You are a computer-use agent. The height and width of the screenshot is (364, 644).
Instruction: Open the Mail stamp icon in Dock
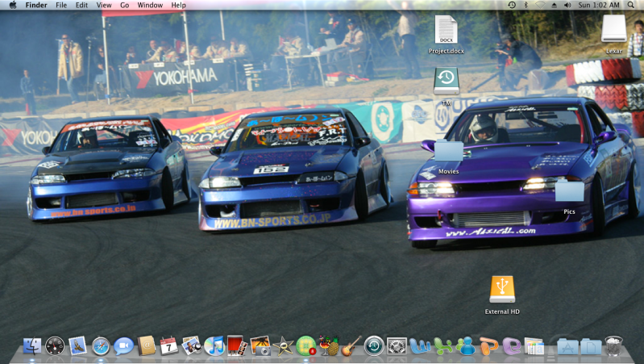(x=77, y=345)
